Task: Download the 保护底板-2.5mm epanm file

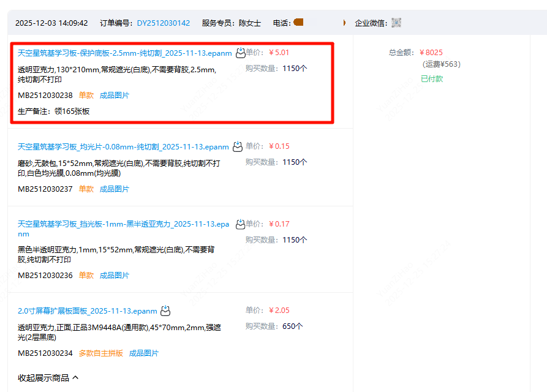Action: pyautogui.click(x=240, y=53)
